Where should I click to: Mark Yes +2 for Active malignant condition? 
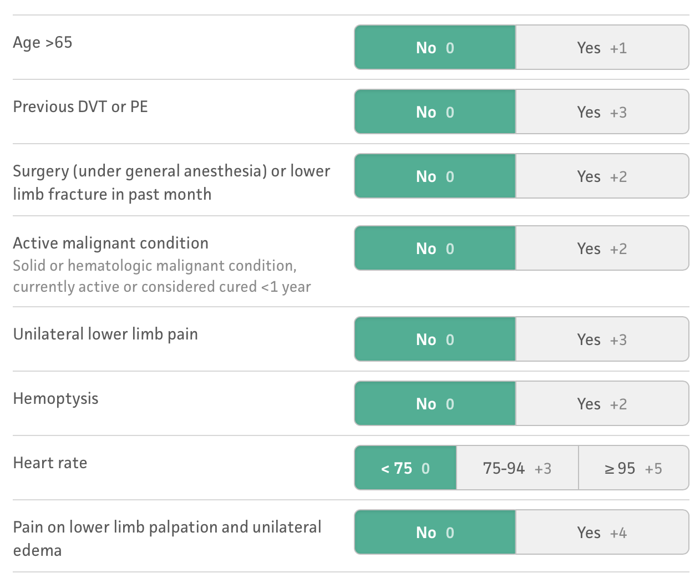[602, 249]
